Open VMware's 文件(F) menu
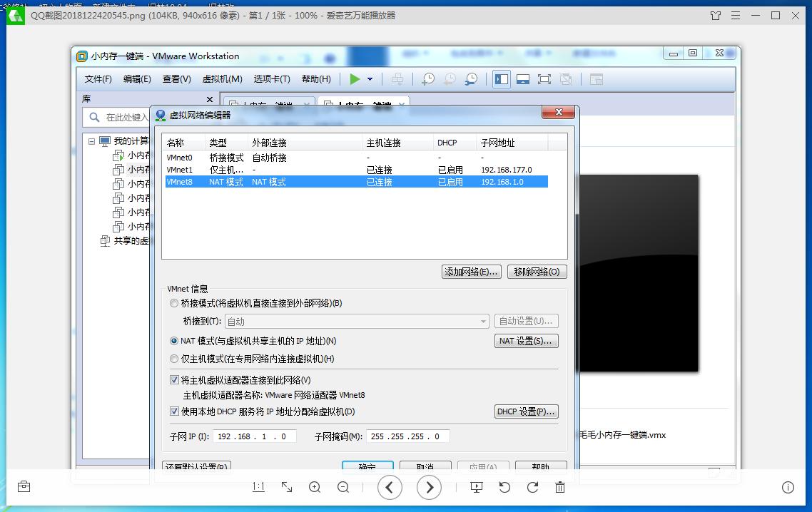Image resolution: width=812 pixels, height=512 pixels. tap(98, 79)
